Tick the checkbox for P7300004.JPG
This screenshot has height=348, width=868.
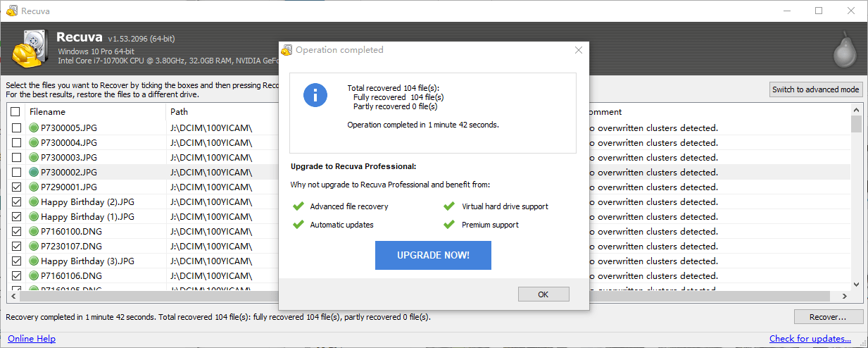pyautogui.click(x=15, y=143)
